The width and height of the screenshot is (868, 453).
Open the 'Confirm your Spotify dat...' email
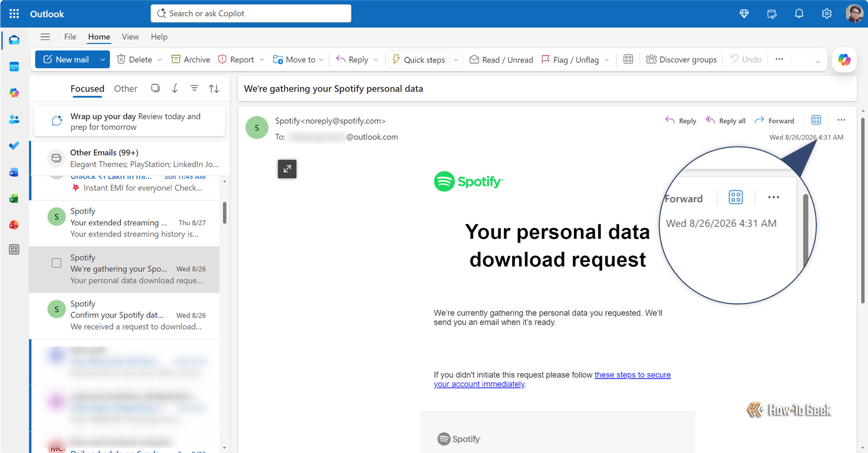coord(124,316)
